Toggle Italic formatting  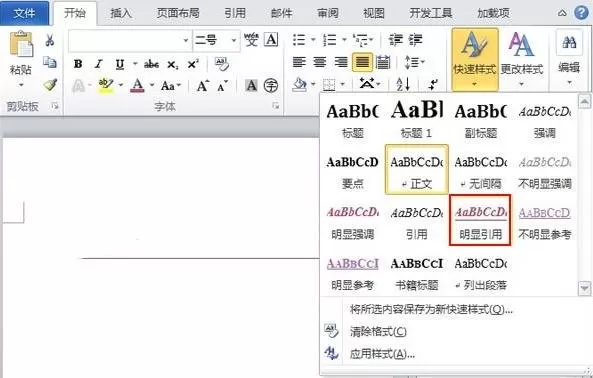[99, 64]
